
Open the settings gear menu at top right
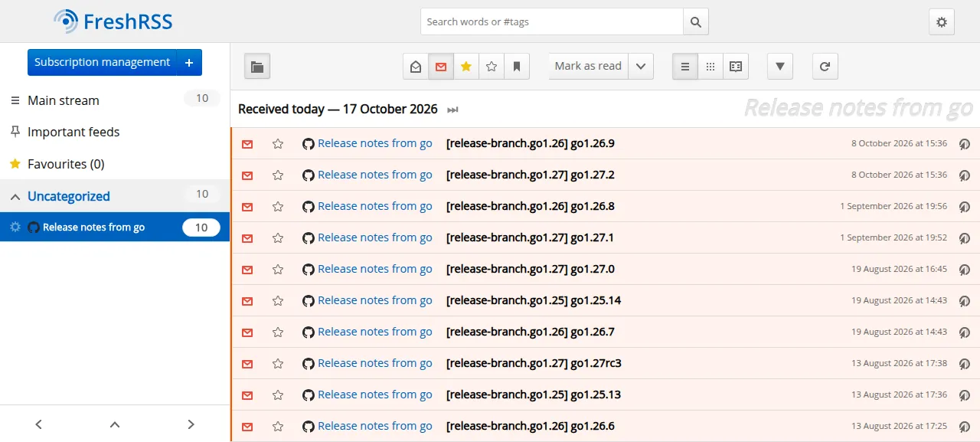coord(942,21)
